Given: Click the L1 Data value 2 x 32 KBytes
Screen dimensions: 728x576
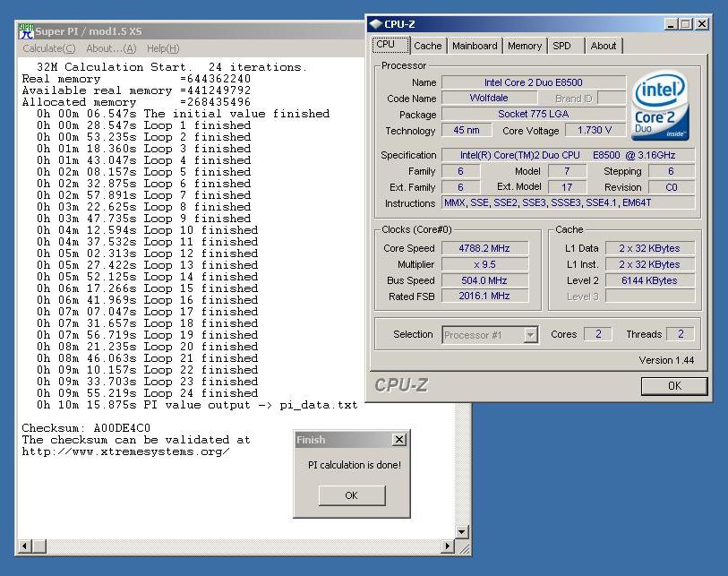Looking at the screenshot, I should 649,248.
